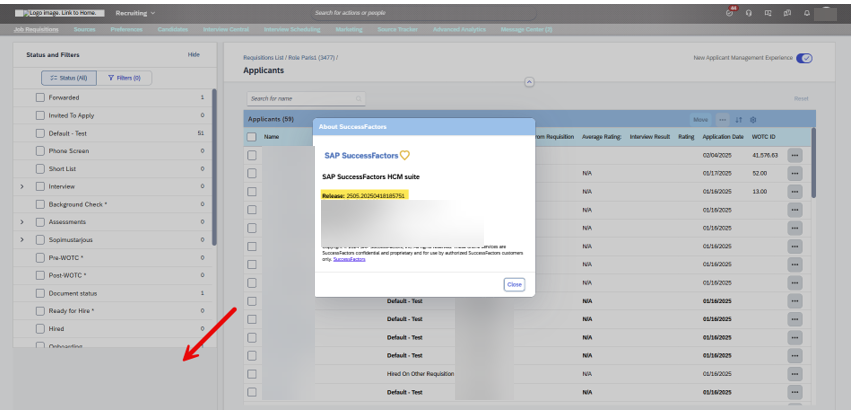The height and width of the screenshot is (411, 851).
Task: Click the Reset link
Action: pos(801,99)
